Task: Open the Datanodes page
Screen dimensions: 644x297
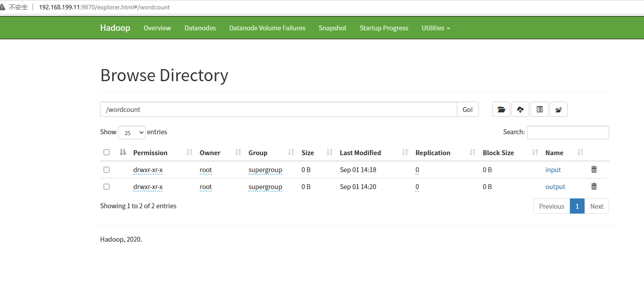Action: pyautogui.click(x=200, y=28)
